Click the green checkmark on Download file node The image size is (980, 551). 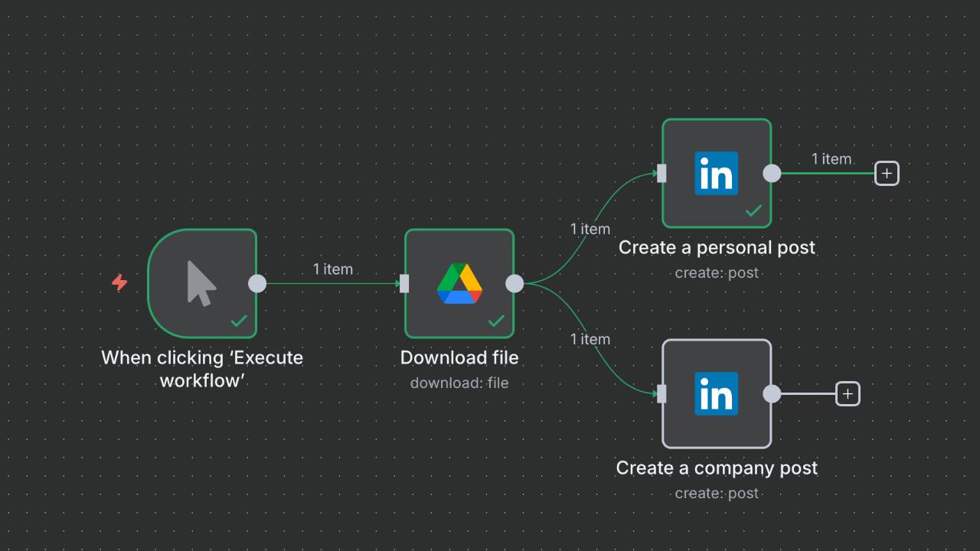(496, 321)
